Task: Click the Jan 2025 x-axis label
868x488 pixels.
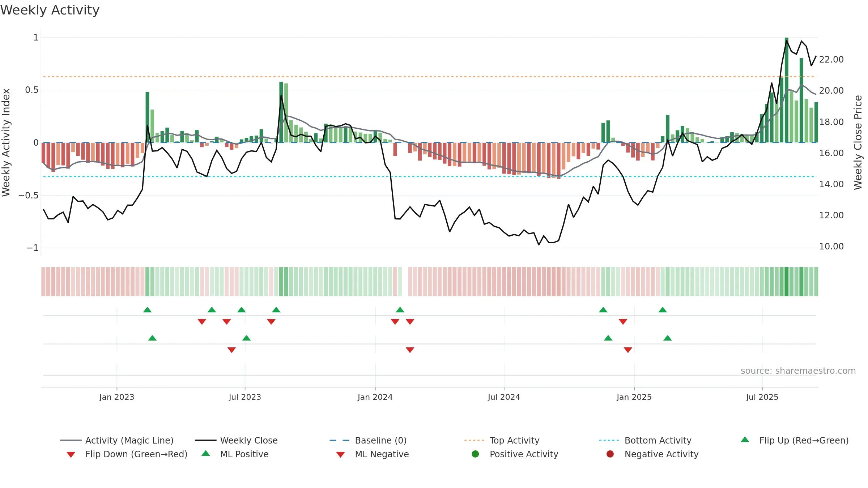Action: (634, 397)
